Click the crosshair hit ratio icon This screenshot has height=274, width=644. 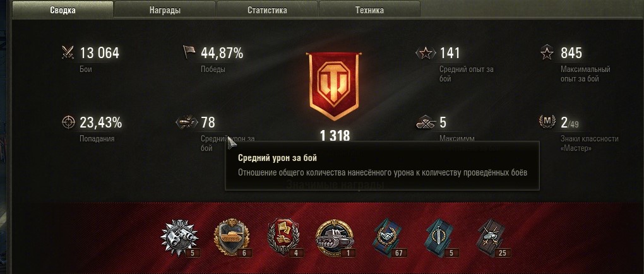[x=68, y=122]
